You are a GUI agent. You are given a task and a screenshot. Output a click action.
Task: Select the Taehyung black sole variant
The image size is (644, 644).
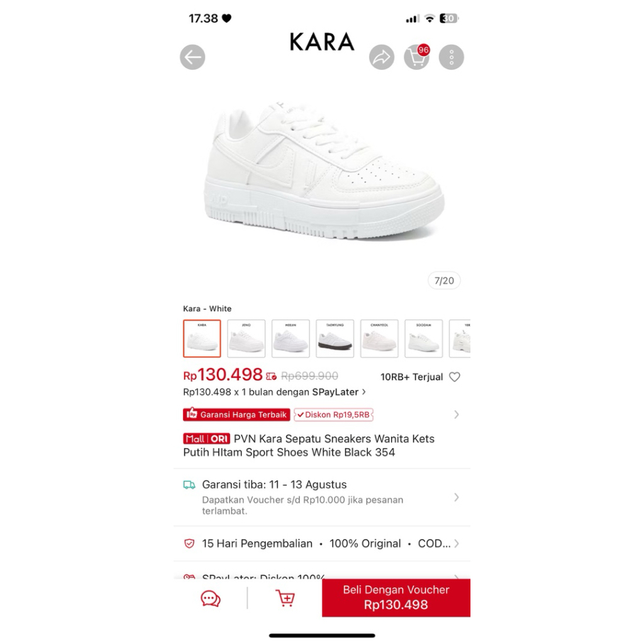pyautogui.click(x=335, y=338)
